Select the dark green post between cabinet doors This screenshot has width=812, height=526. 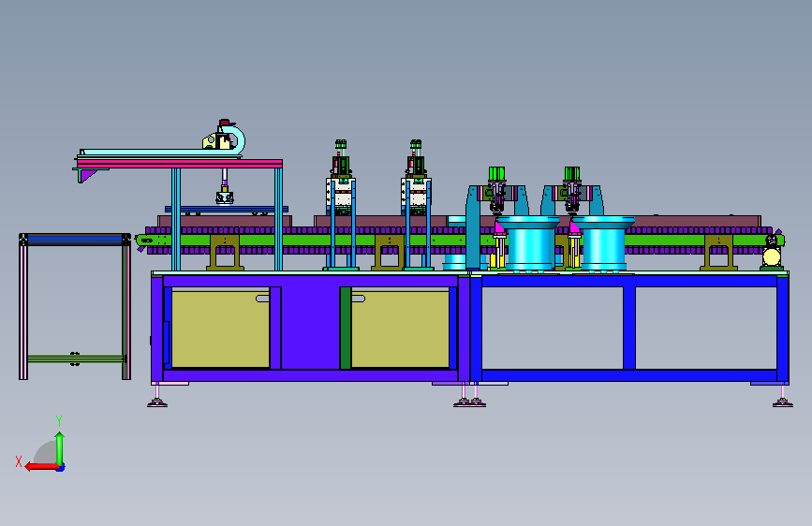coord(346,329)
